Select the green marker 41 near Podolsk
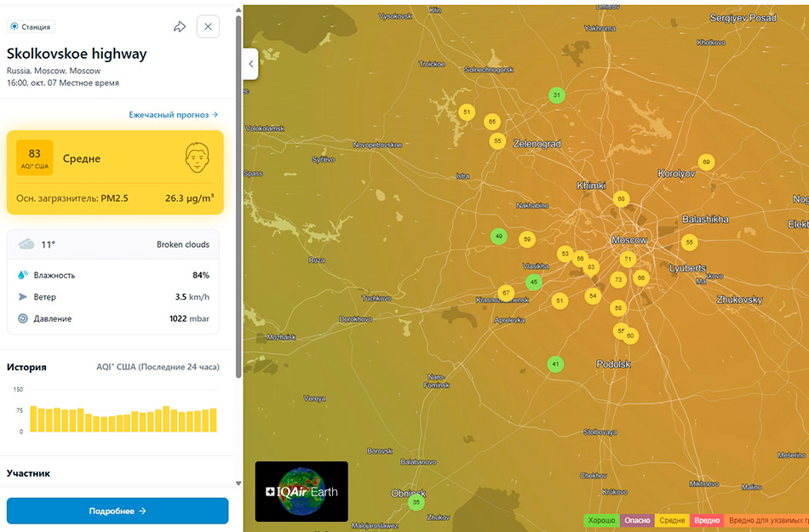This screenshot has width=809, height=532. (555, 364)
